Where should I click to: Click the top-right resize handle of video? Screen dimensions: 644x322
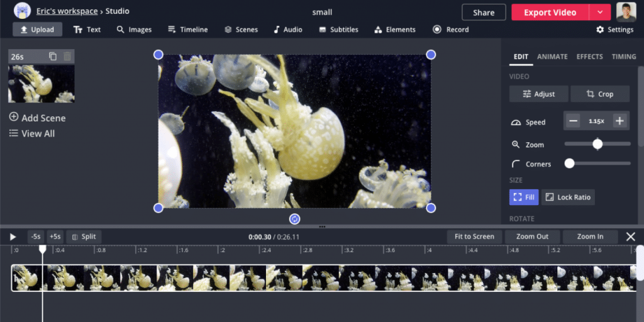click(431, 55)
